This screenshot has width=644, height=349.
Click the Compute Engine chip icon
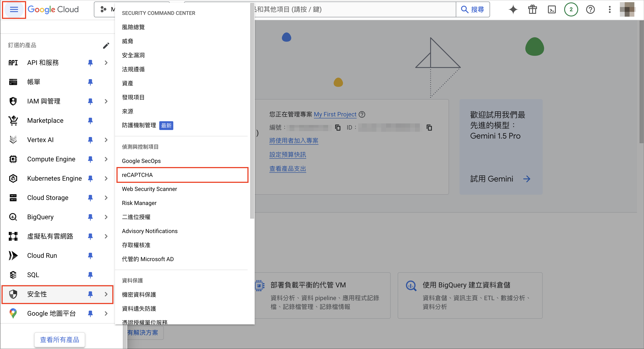click(x=13, y=159)
